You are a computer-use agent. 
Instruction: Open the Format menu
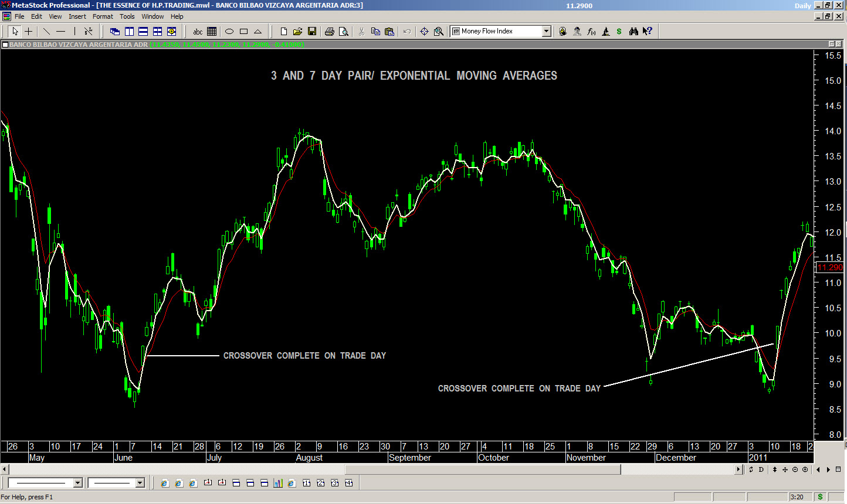click(103, 16)
